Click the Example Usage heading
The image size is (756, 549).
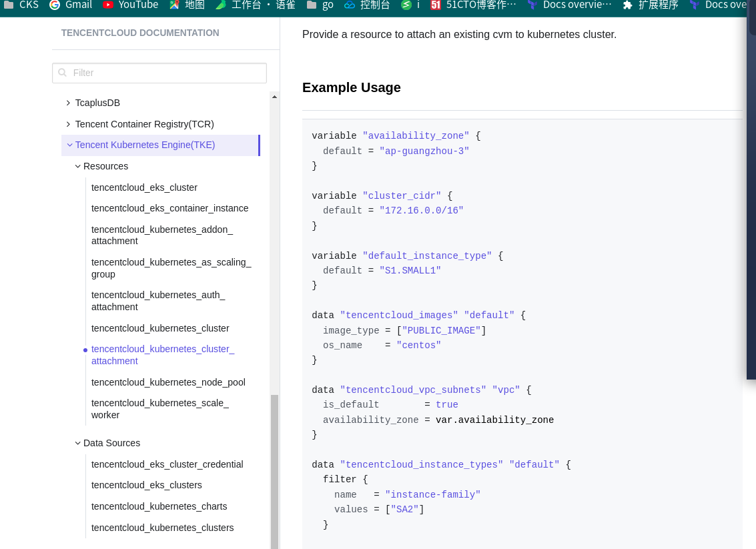(x=352, y=88)
